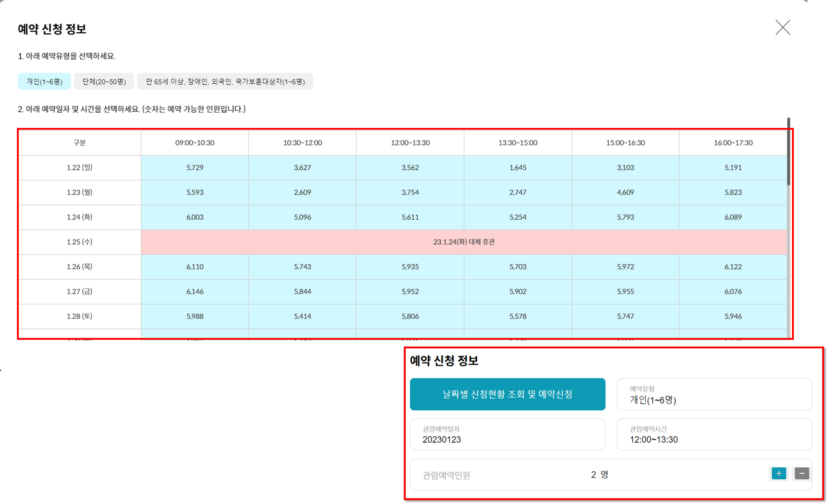
Task: Increase visitor count with plus button
Action: pos(778,474)
